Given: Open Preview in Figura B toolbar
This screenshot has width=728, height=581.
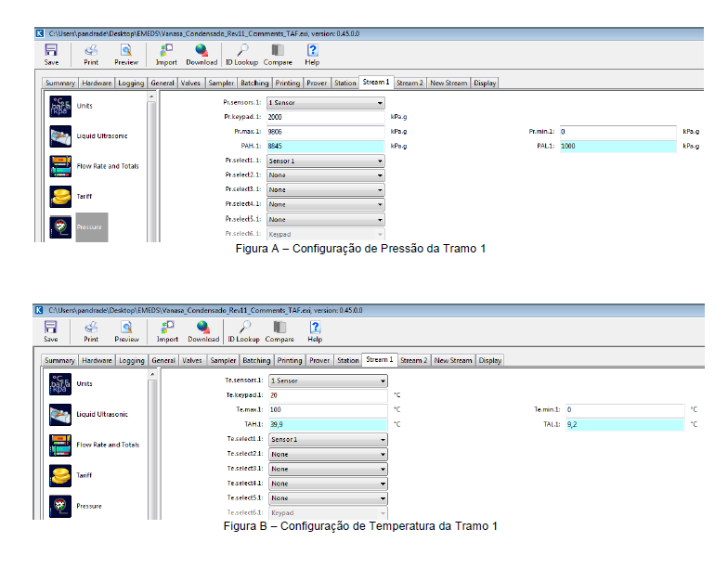Looking at the screenshot, I should coord(126,327).
